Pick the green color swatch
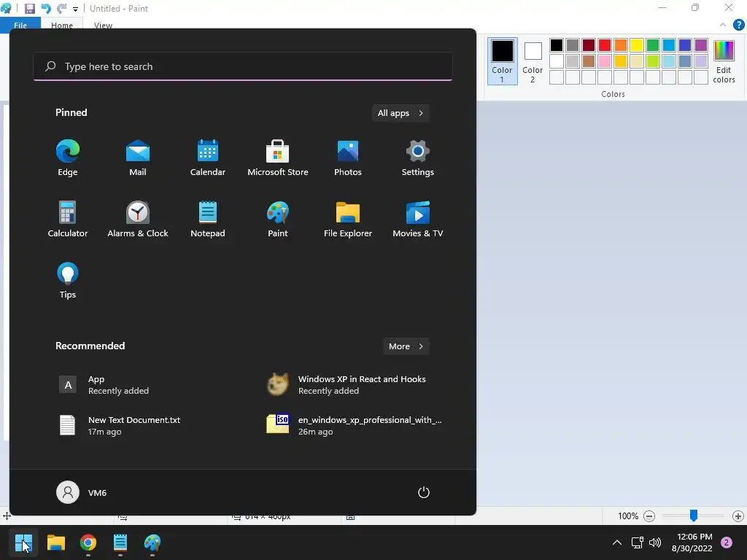747x560 pixels. click(x=653, y=44)
